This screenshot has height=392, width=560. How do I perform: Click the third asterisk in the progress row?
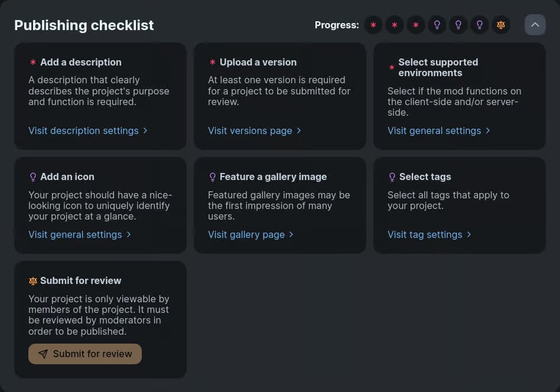click(416, 25)
